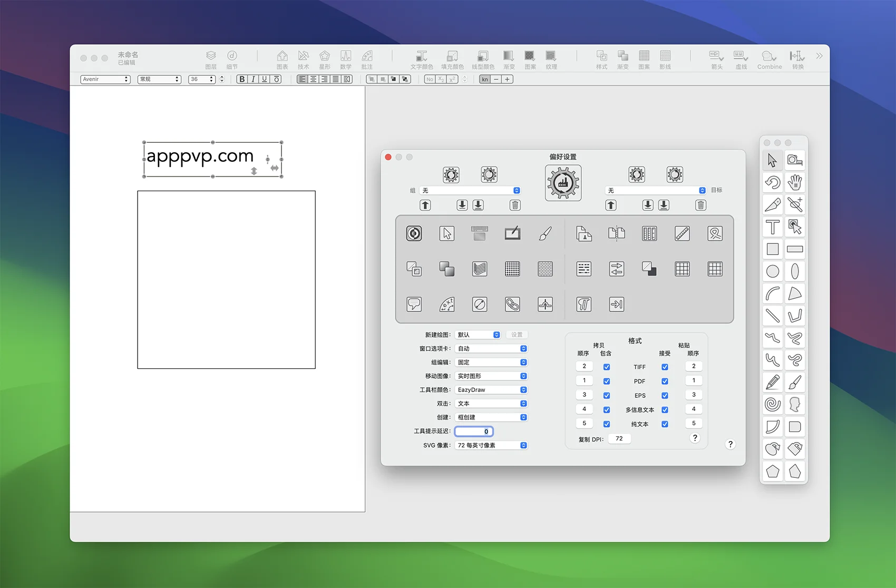The width and height of the screenshot is (896, 588).
Task: Open 填充颜色 fill color picker
Action: tap(452, 60)
